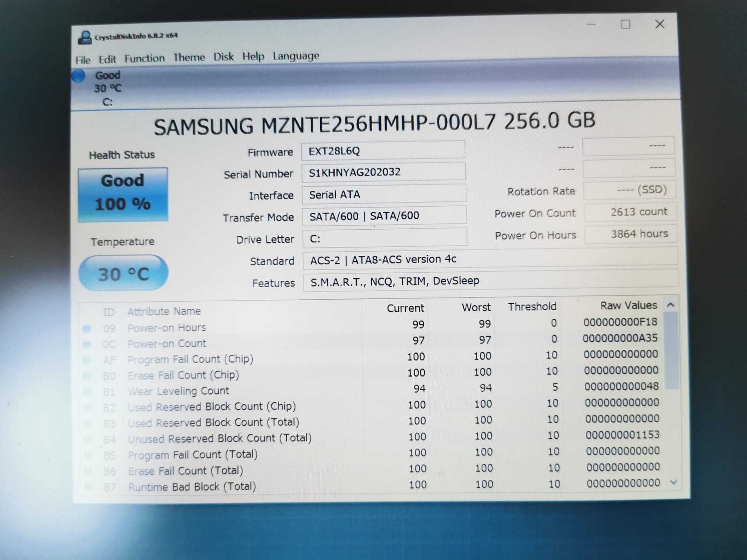The height and width of the screenshot is (560, 747).
Task: Click the Firmware field EXT28L6Q
Action: (383, 151)
